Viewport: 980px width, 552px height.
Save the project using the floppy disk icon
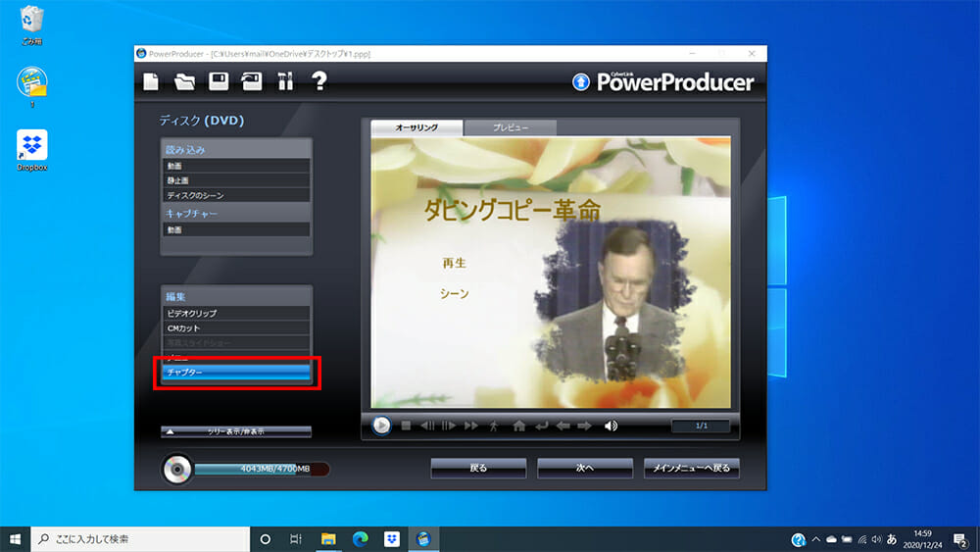click(219, 82)
